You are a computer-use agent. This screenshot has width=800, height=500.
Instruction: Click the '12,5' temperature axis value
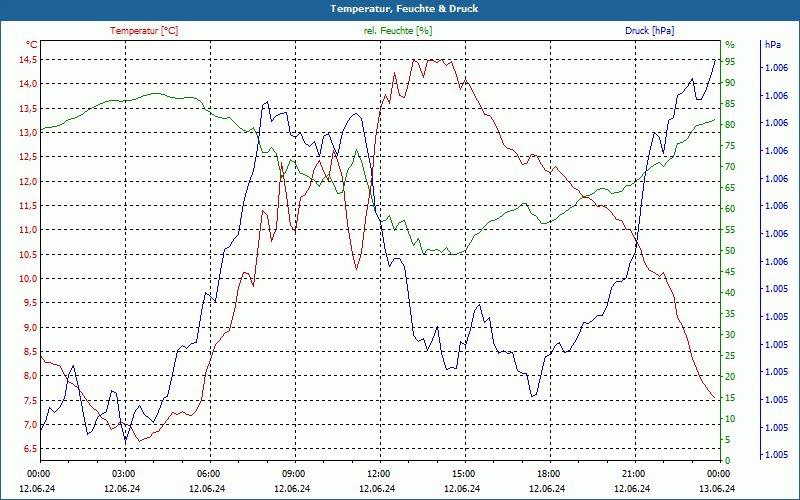pyautogui.click(x=28, y=157)
